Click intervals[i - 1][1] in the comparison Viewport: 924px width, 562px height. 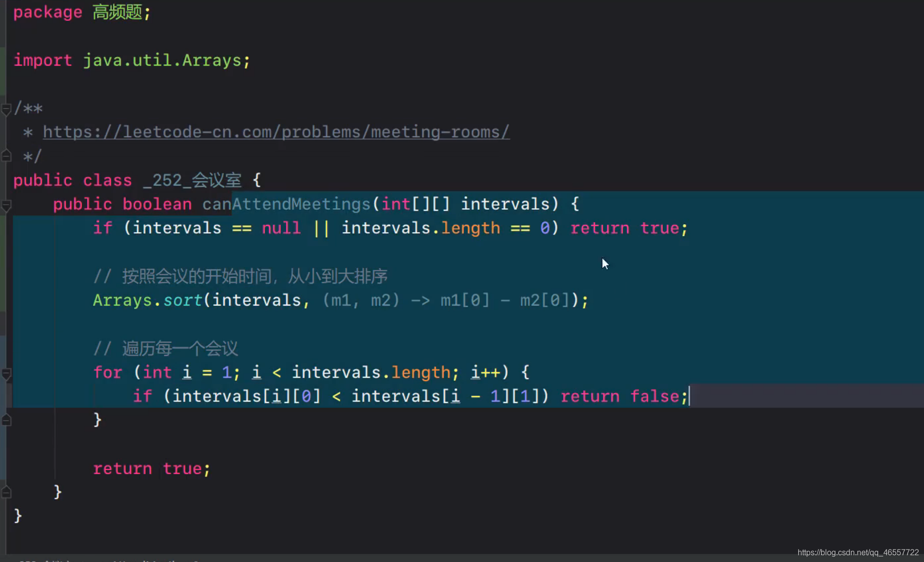click(446, 396)
